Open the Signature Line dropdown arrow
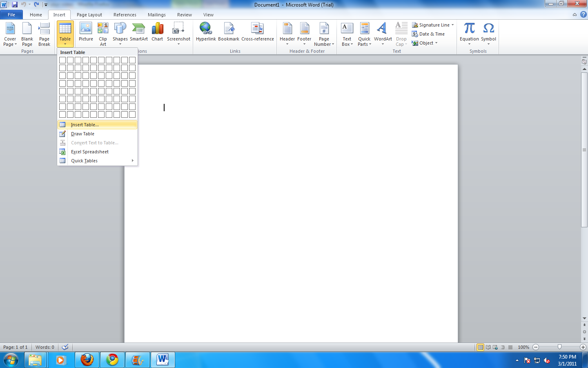The width and height of the screenshot is (588, 368). [x=452, y=25]
